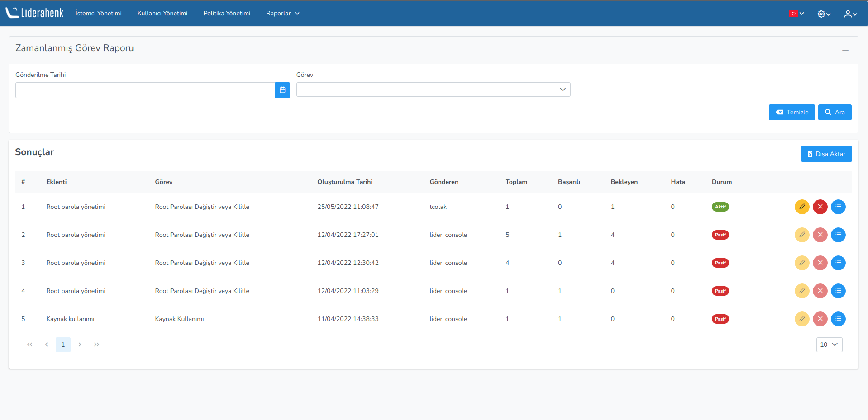
Task: Click Pasif badge in 12/04/2022 17:27:01 row
Action: (720, 235)
